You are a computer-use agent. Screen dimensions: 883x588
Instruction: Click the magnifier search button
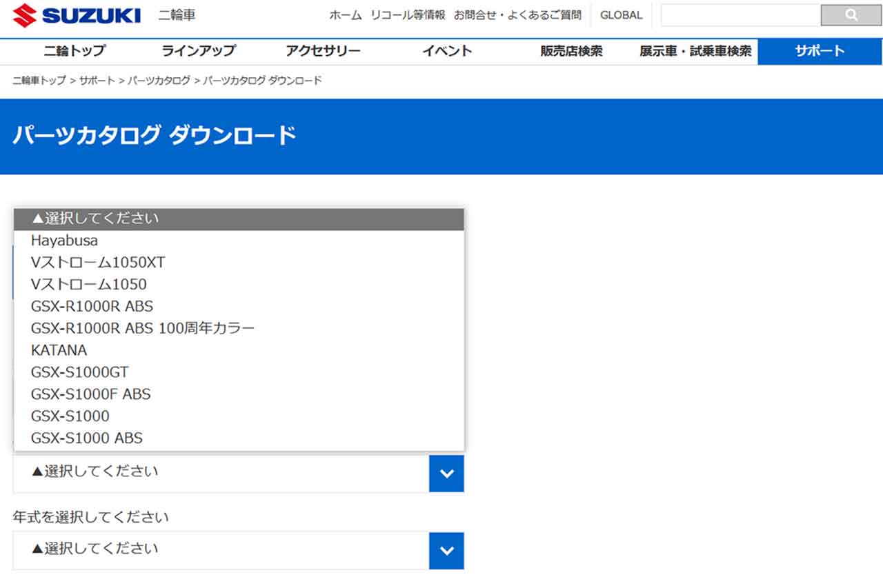(x=851, y=14)
